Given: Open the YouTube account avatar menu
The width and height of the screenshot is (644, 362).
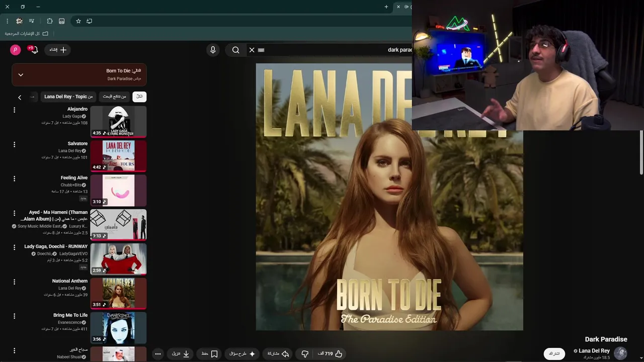Looking at the screenshot, I should 16,50.
